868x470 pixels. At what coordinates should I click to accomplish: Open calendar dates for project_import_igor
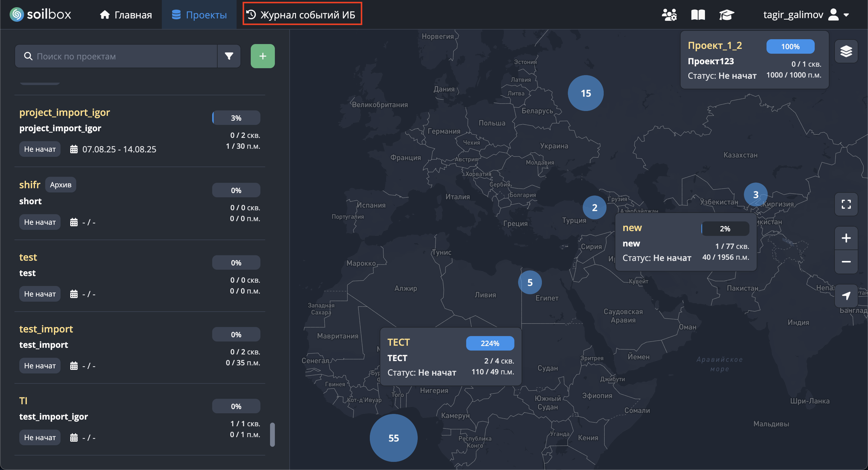click(x=74, y=149)
